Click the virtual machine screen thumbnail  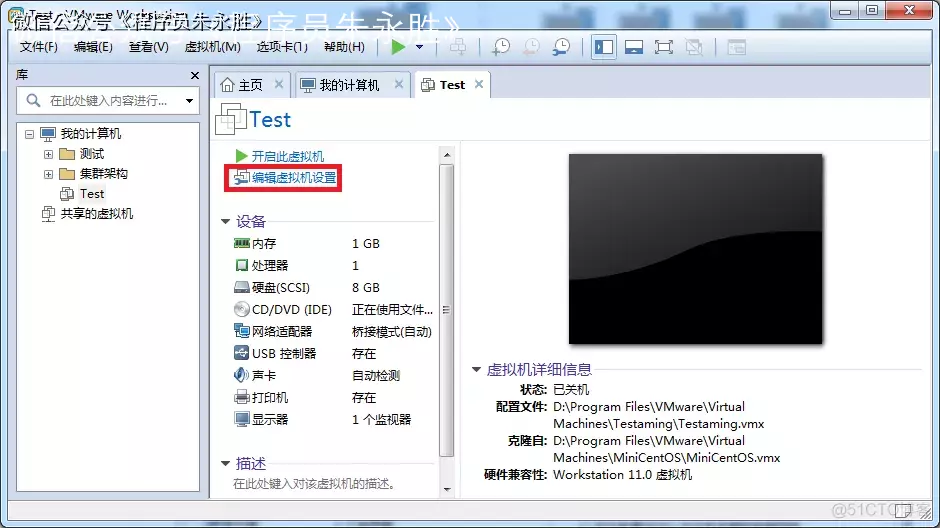[x=695, y=249]
